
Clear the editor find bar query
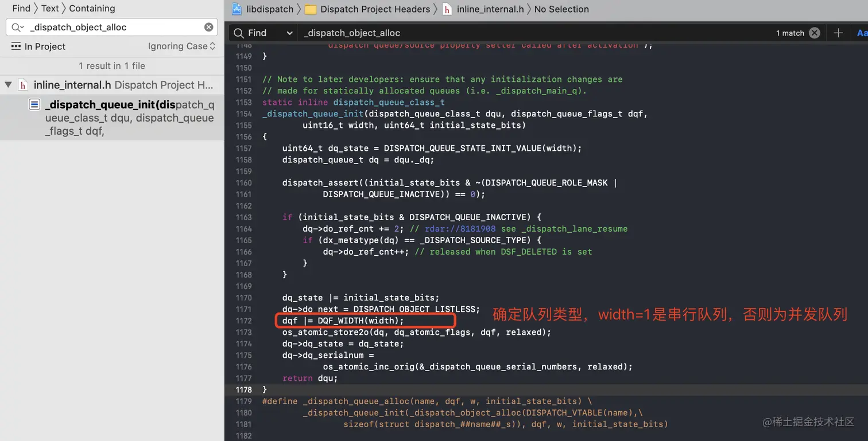tap(814, 33)
